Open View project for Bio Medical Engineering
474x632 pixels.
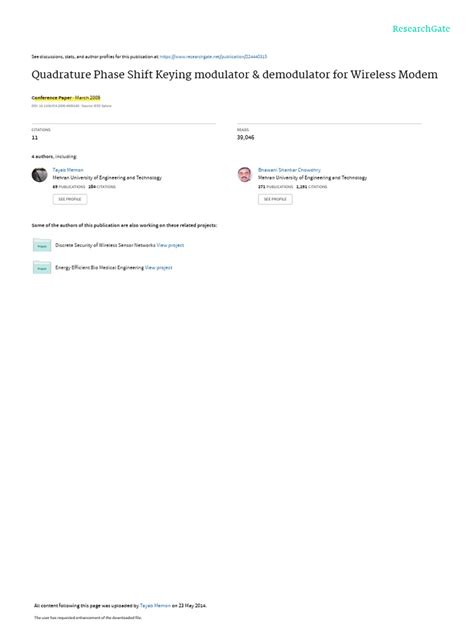pyautogui.click(x=158, y=268)
